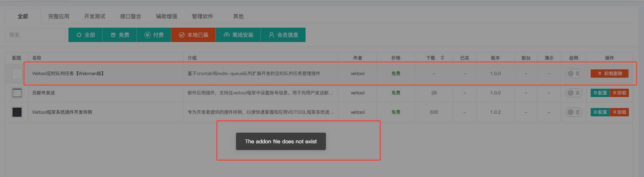
Task: Switch to the 完整应用 tab
Action: [59, 16]
